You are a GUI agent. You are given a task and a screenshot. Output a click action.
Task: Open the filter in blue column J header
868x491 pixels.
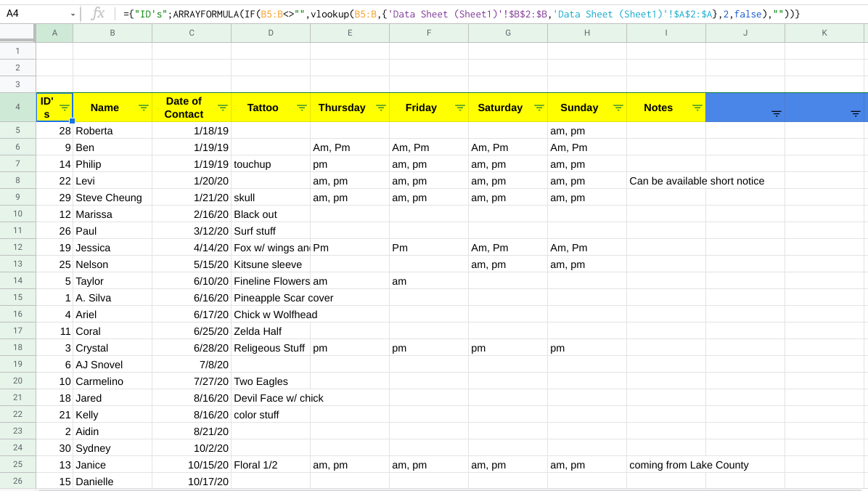tap(777, 113)
